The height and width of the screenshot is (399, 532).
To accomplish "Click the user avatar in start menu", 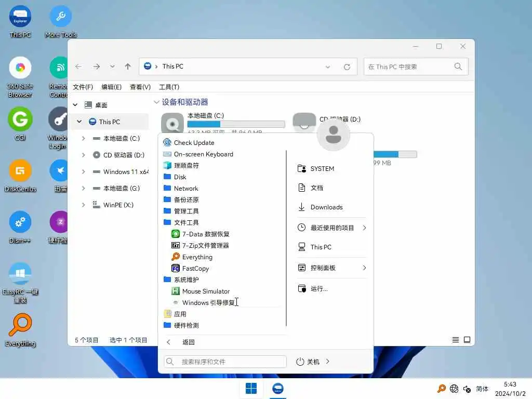I will point(333,135).
